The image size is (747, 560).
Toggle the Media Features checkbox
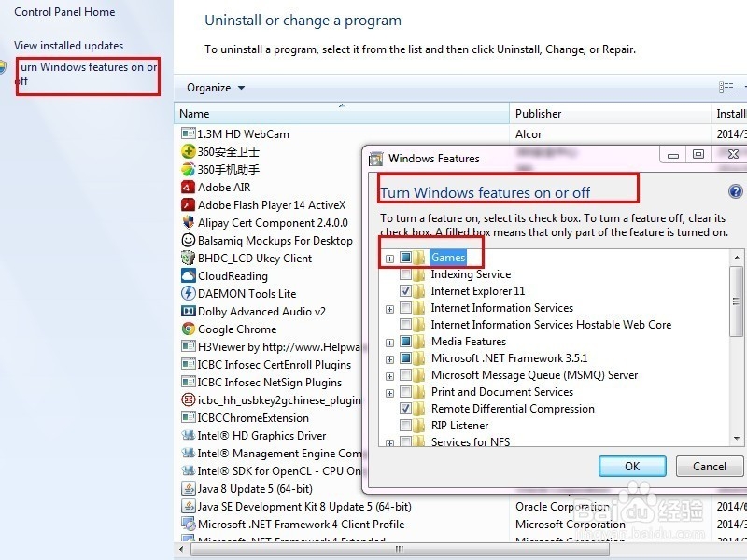click(x=406, y=342)
